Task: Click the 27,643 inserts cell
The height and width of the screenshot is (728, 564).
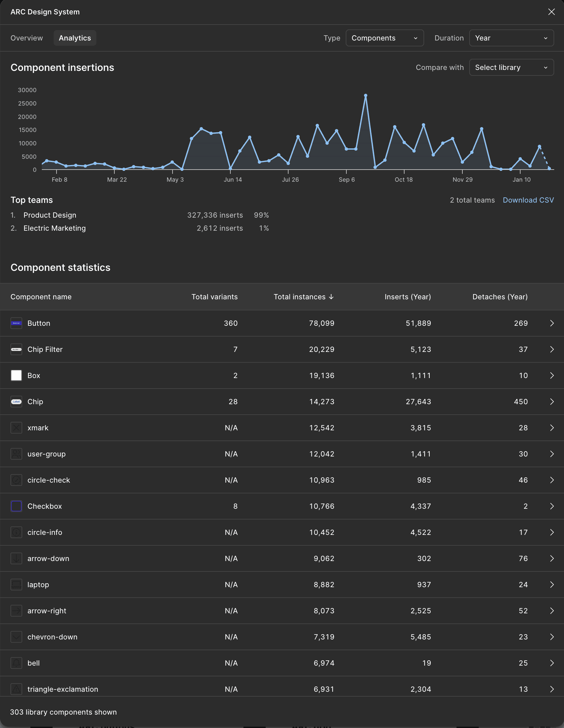Action: 418,402
